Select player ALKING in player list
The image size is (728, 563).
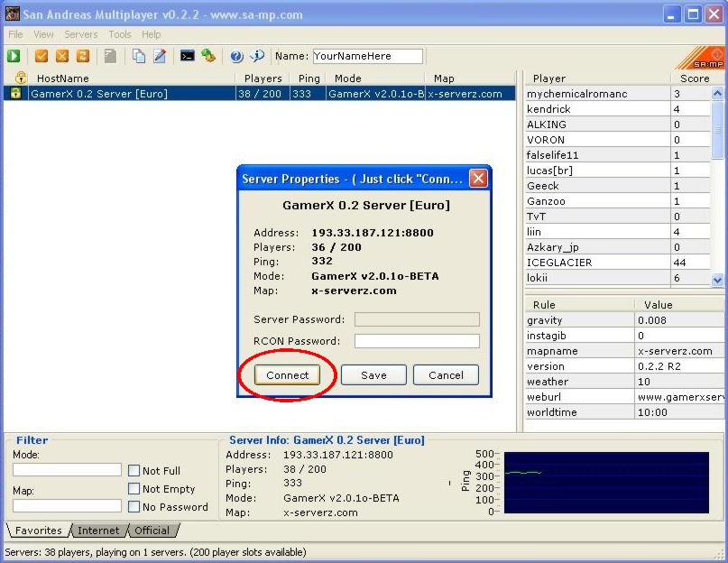(618, 124)
